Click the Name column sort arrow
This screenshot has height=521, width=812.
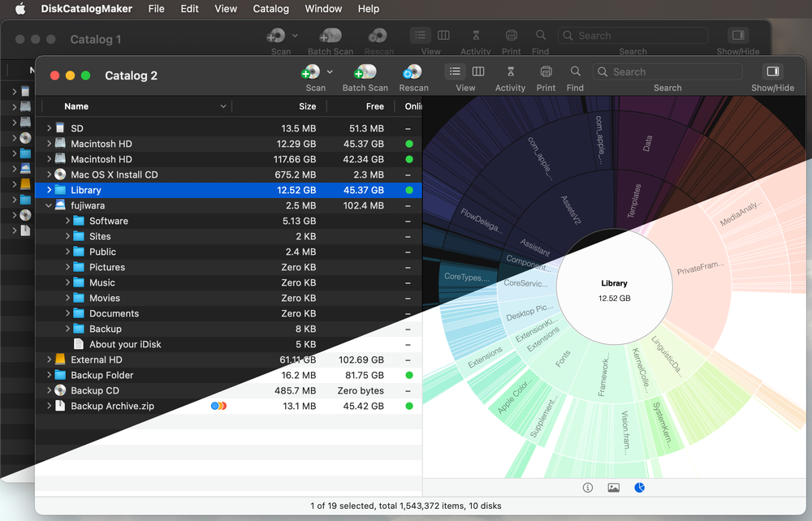click(x=224, y=105)
